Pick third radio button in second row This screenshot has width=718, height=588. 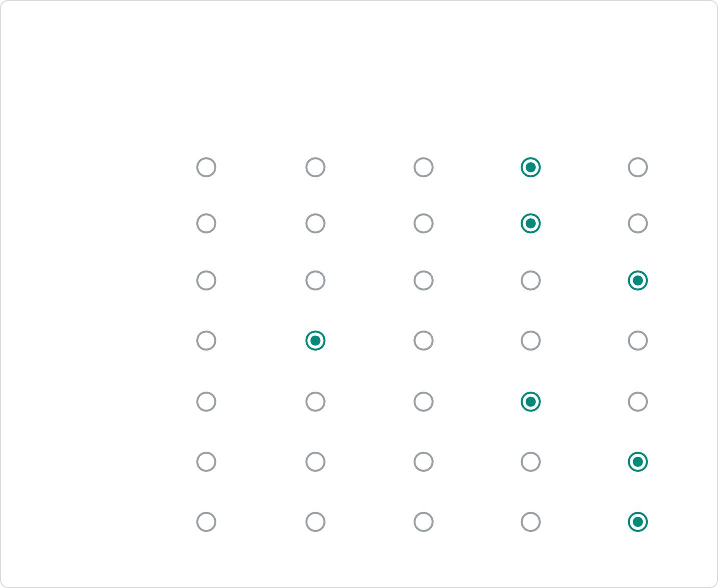pos(423,223)
